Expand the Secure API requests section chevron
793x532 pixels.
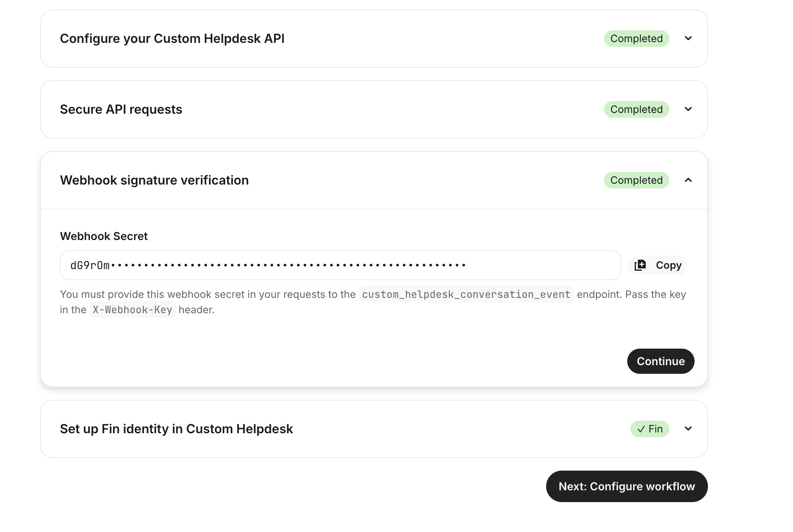[688, 109]
